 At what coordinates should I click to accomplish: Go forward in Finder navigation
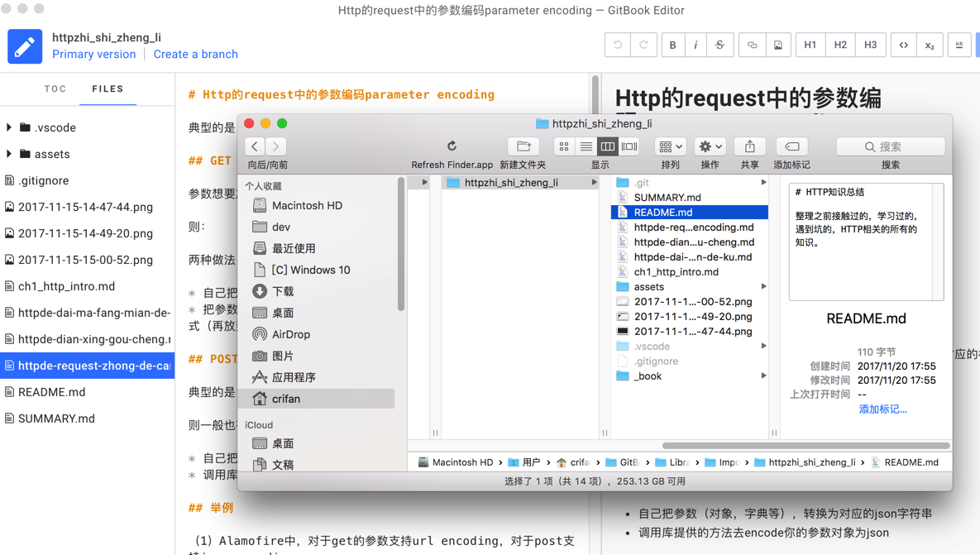[x=275, y=146]
